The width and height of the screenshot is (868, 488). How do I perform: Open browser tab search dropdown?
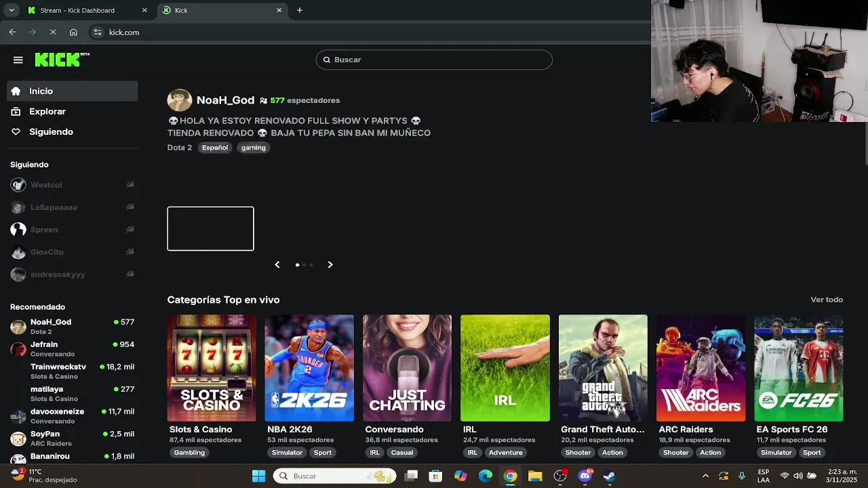tap(12, 10)
